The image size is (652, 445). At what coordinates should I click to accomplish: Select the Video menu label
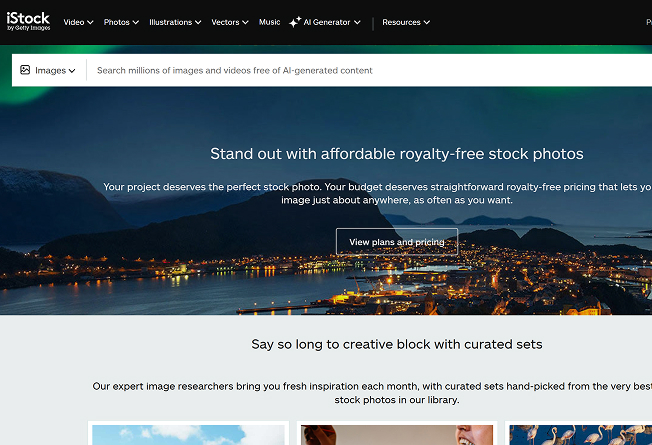coord(74,22)
